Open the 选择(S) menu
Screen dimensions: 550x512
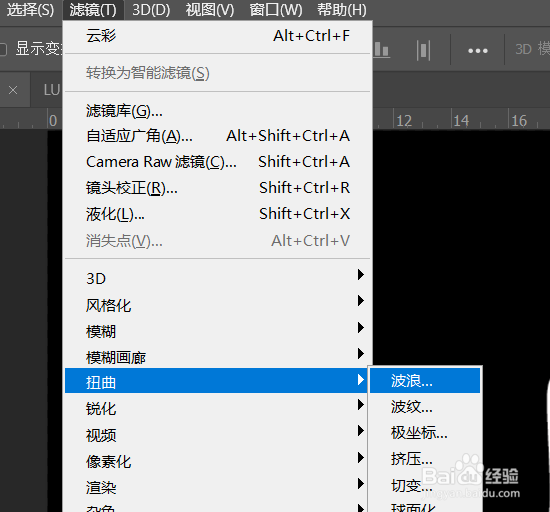[x=30, y=9]
